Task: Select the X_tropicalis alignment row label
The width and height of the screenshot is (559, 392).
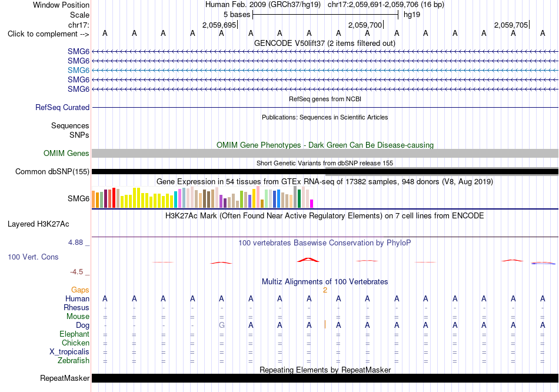Action: (x=69, y=352)
